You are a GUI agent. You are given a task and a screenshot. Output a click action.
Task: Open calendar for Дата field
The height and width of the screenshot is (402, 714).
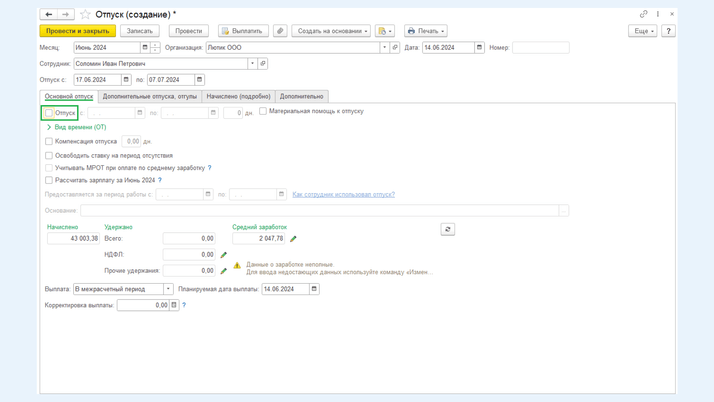(479, 47)
